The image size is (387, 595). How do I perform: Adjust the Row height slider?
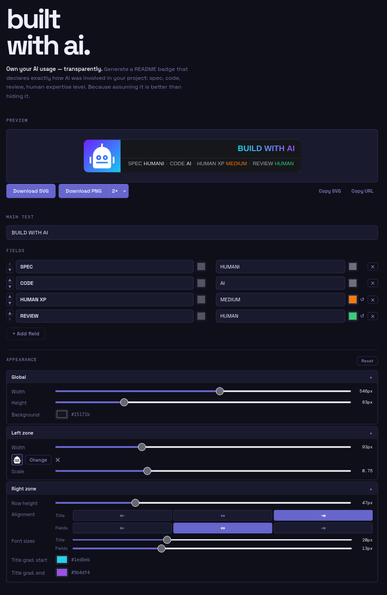[203, 503]
